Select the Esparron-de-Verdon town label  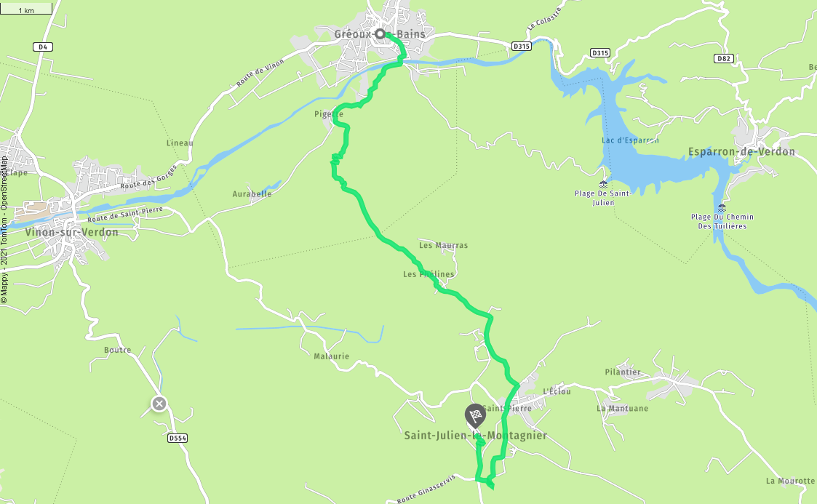click(741, 152)
